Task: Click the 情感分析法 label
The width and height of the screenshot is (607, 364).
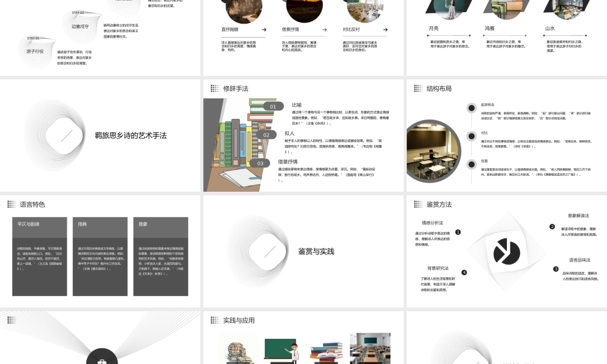Action: [x=432, y=223]
